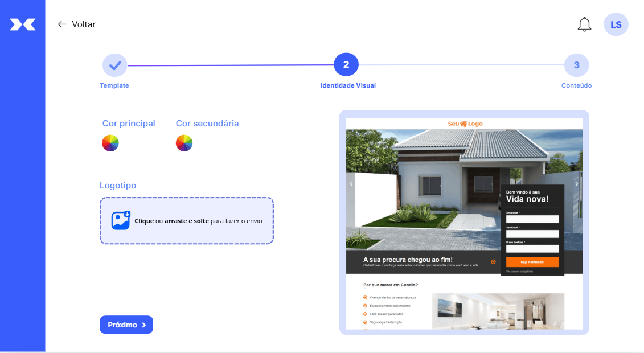Screen dimensions: 644x353
Task: Click the Logotipo upload dropzone
Action: (187, 220)
